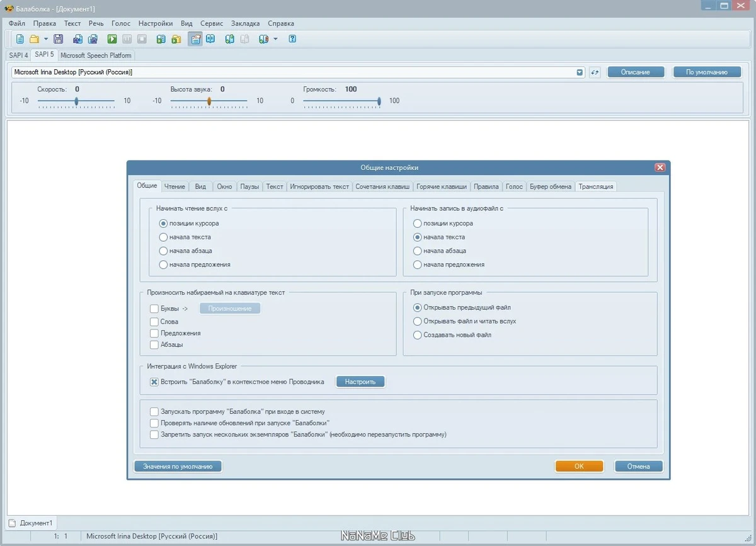
Task: Select read aloud from начала абзаца
Action: click(186, 251)
